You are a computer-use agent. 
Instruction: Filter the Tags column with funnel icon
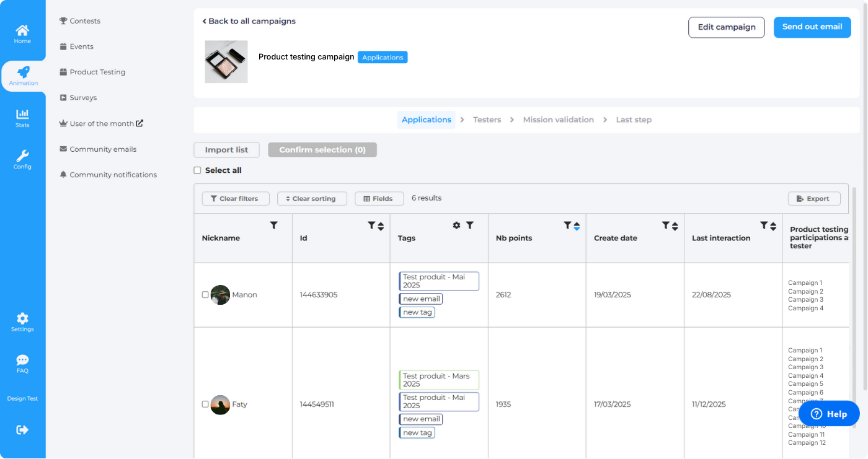(x=470, y=225)
